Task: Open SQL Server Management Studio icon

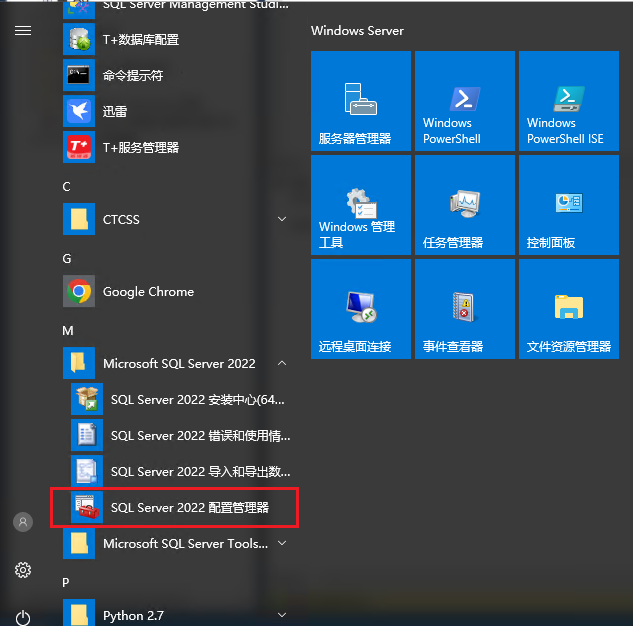Action: coord(79,9)
